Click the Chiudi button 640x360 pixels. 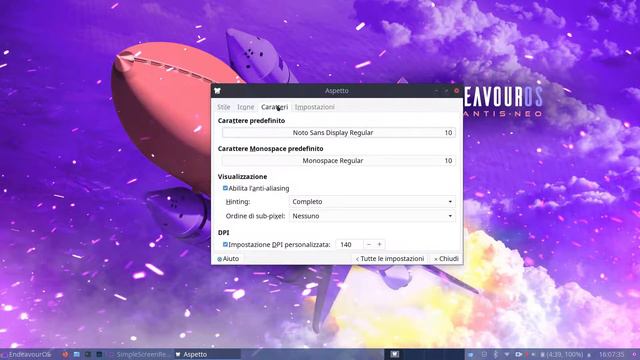pos(447,259)
